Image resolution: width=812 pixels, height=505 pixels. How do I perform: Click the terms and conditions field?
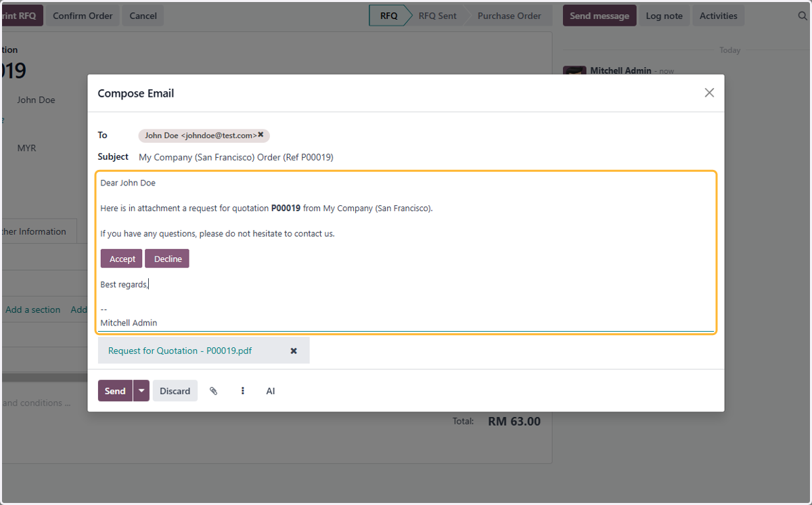click(37, 403)
